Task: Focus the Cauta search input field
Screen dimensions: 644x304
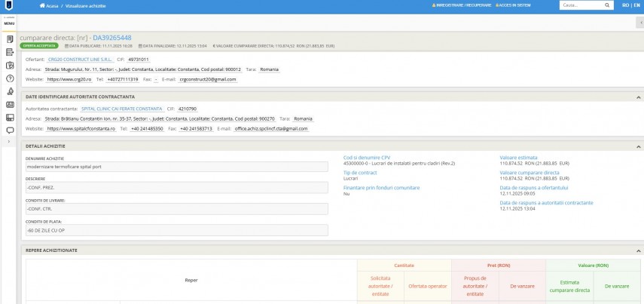Action: (578, 5)
